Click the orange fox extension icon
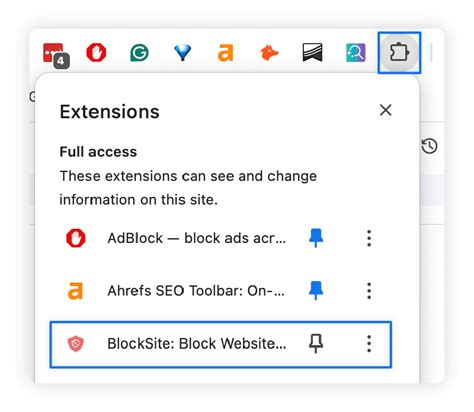 269,53
